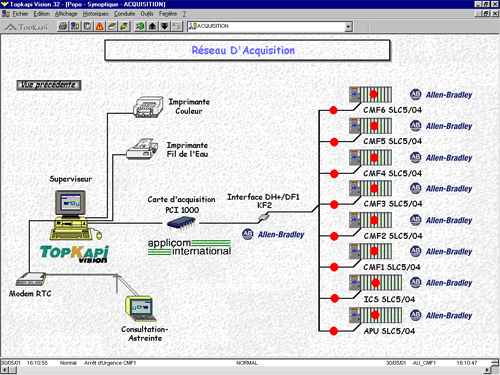
Task: Open the alarms warning triangle icon
Action: click(99, 26)
